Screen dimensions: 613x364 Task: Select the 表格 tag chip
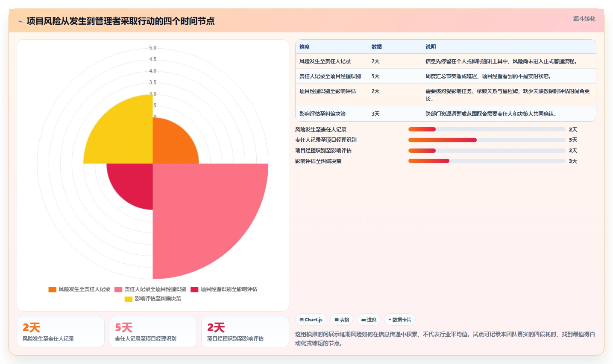[x=342, y=320]
